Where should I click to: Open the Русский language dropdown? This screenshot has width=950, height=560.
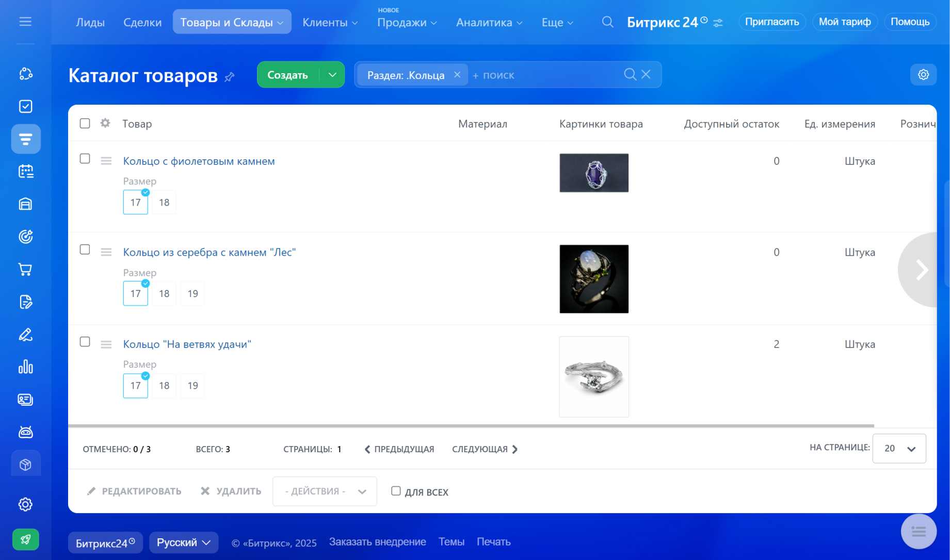[x=184, y=542]
